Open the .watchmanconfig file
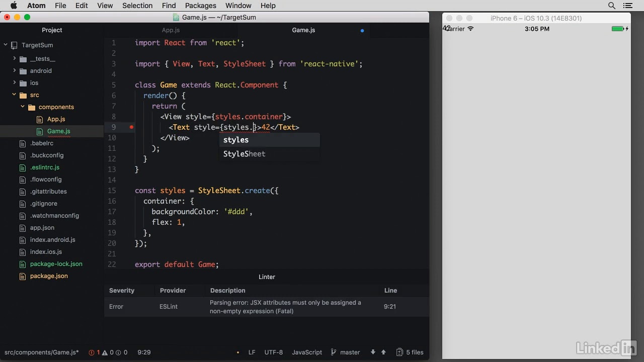This screenshot has height=362, width=644. click(x=54, y=216)
